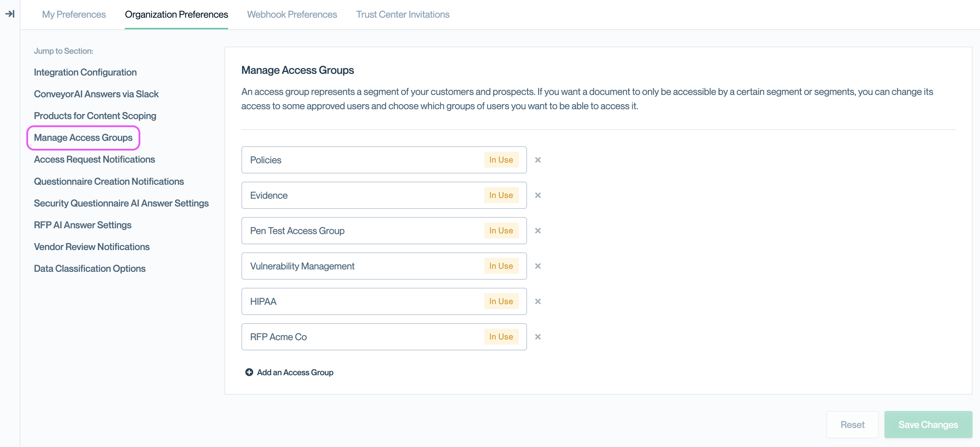Open the Webhook Preferences tab

(292, 15)
